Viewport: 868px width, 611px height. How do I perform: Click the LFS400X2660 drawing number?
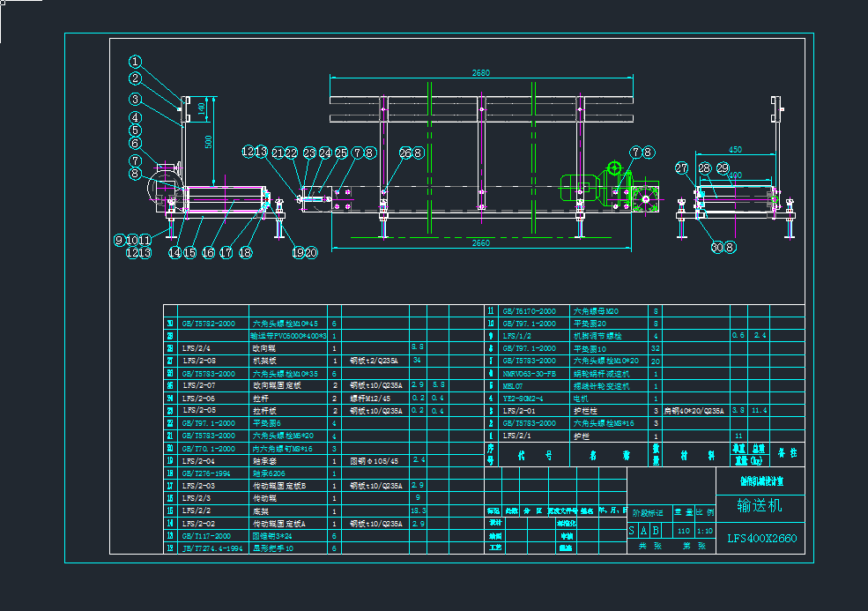(761, 539)
